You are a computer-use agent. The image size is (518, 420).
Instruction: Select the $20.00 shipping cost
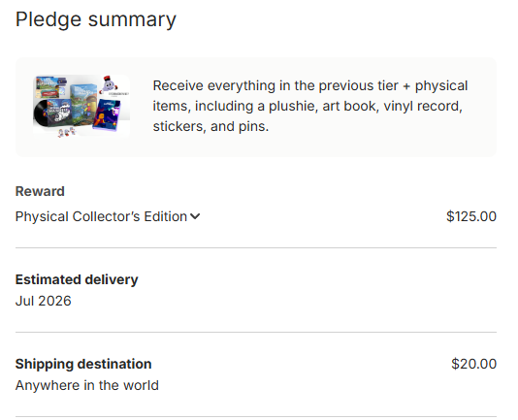tap(473, 364)
